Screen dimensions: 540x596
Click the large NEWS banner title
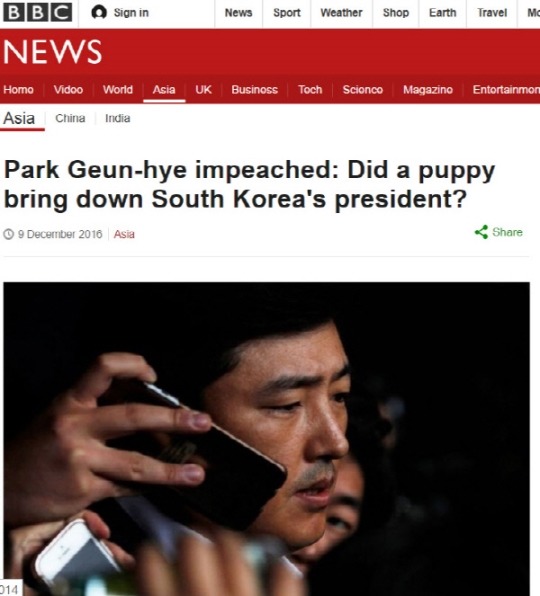pos(52,52)
